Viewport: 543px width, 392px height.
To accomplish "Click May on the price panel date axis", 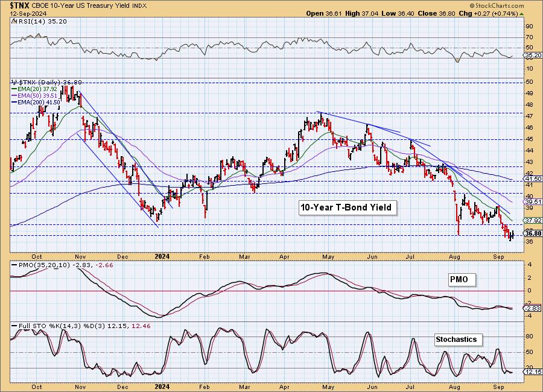I will (x=328, y=256).
